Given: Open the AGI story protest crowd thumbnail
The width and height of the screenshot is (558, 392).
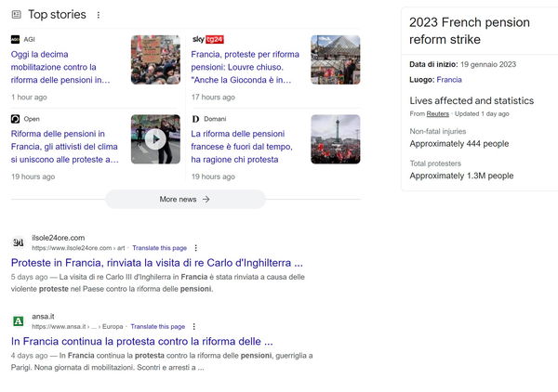Looking at the screenshot, I should 155,59.
